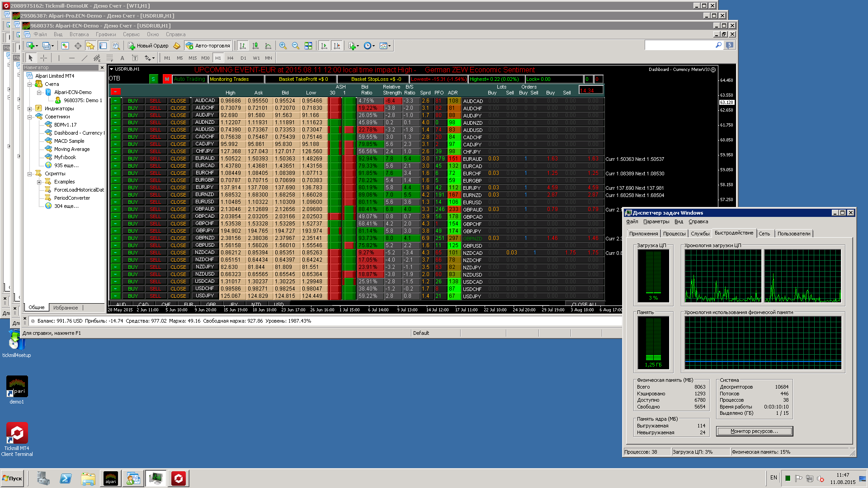Collapse the Советники tree node
868x488 pixels.
30,117
